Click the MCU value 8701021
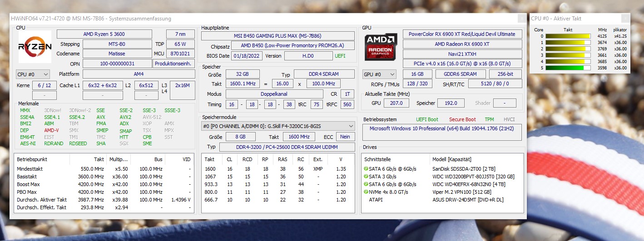 point(180,54)
